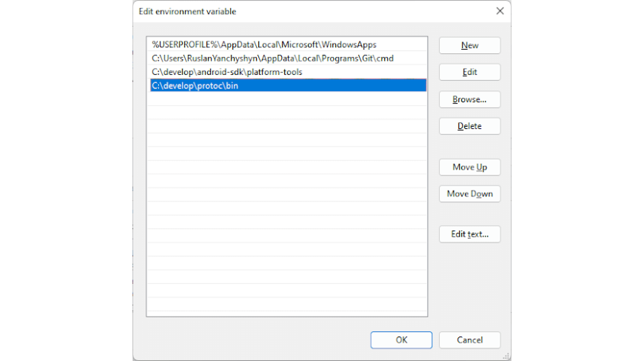Click the dialog title 'Edit environment variable'
This screenshot has height=361, width=644.
click(x=188, y=12)
